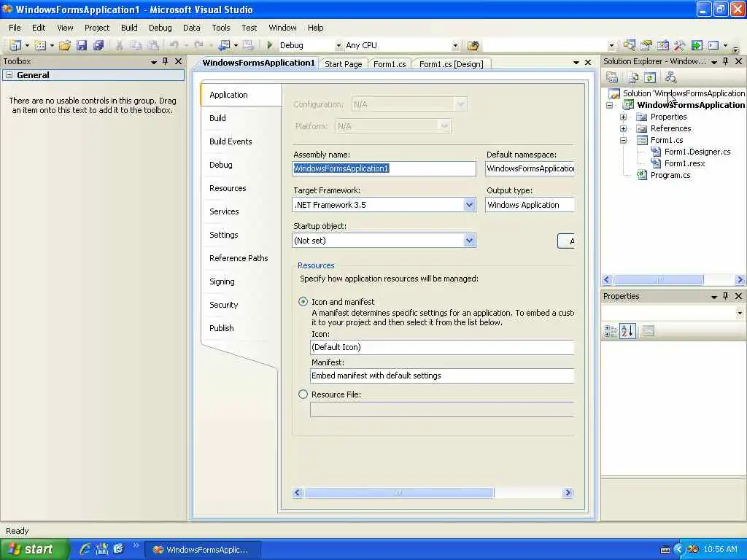
Task: Select Program.cs in Solution Explorer
Action: (x=670, y=175)
